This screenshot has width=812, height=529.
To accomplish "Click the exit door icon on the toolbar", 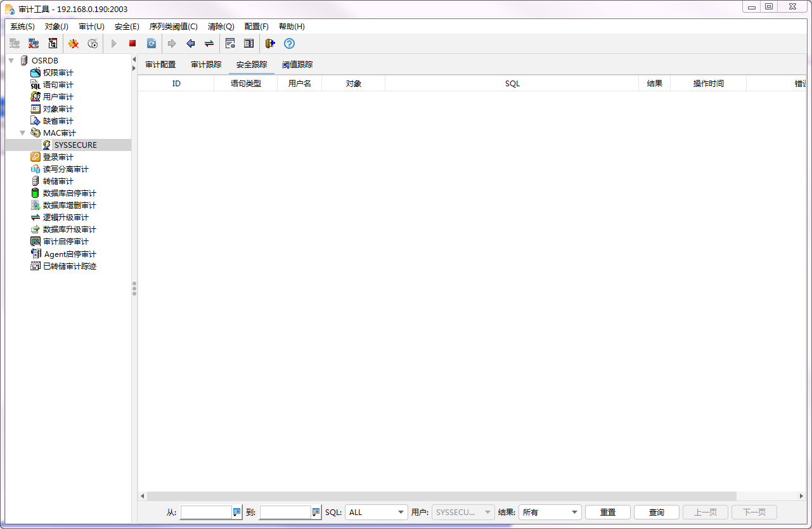I will pyautogui.click(x=269, y=43).
